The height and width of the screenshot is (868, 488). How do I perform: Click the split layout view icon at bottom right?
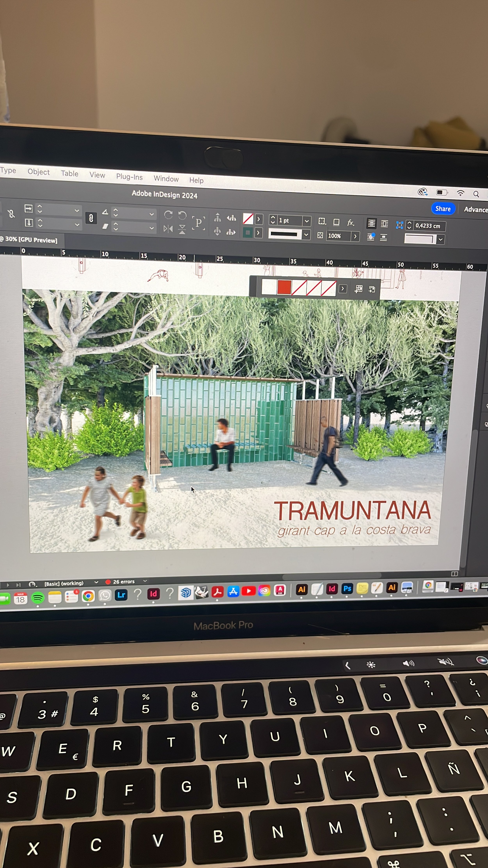[454, 573]
